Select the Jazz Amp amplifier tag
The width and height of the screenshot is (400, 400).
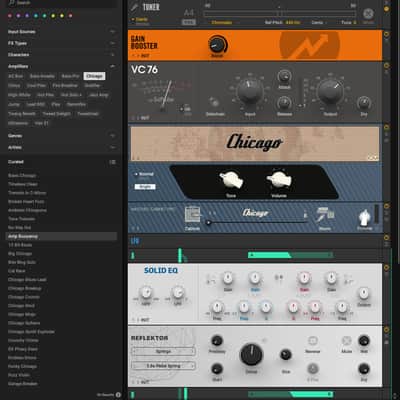coord(98,95)
